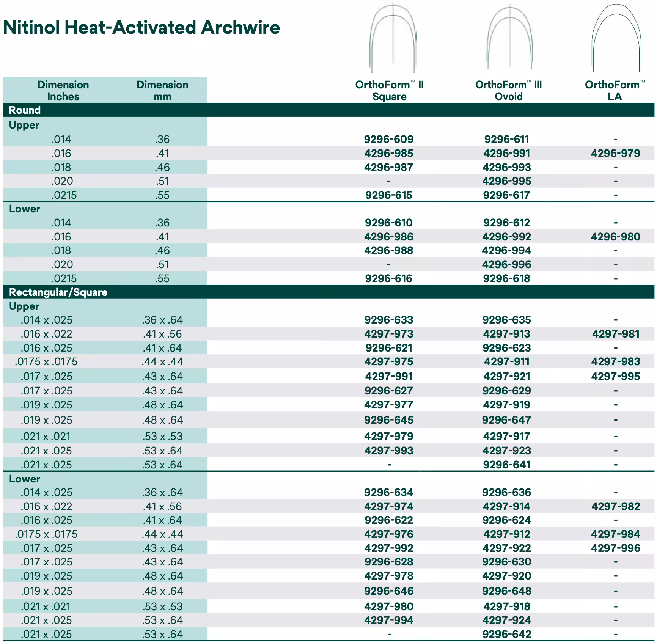This screenshot has height=644, width=657.
Task: Select part number 9296-612
Action: (507, 223)
